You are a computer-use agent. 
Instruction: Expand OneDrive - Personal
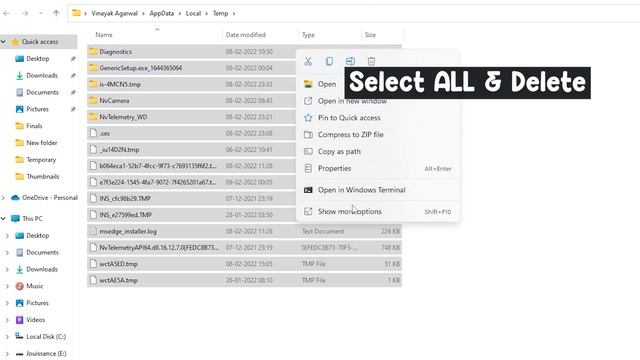pos(3,198)
